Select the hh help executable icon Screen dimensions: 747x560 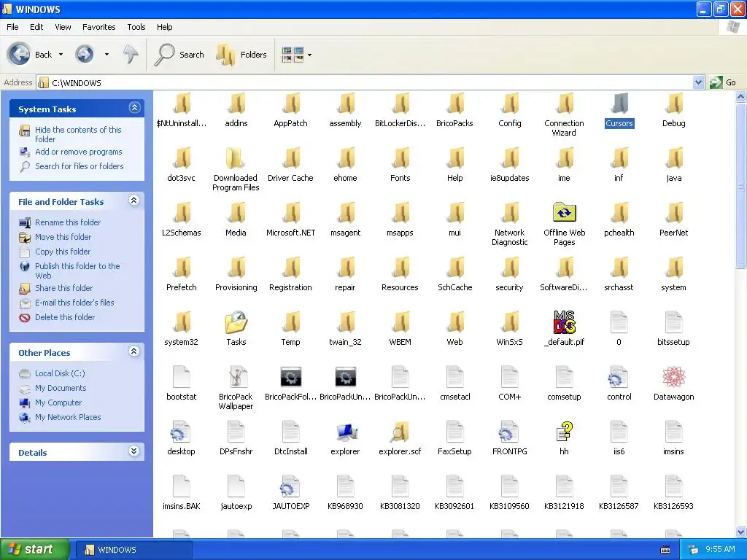point(564,432)
